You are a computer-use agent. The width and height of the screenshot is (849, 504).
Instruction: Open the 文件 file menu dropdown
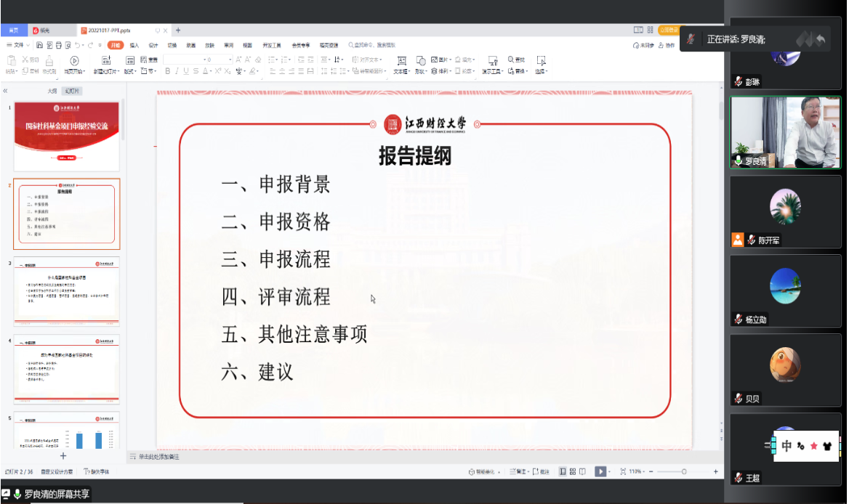(x=17, y=45)
